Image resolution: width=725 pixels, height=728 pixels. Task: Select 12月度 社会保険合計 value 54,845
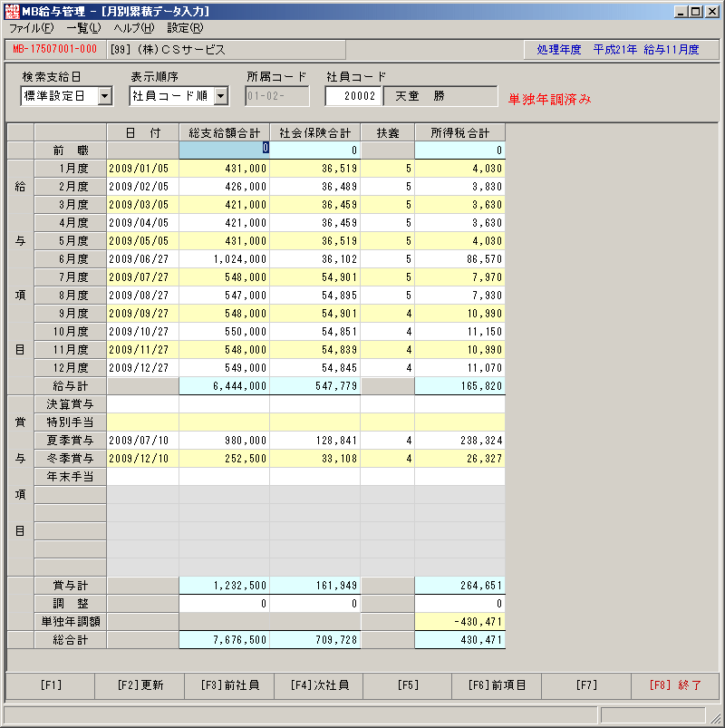tap(315, 368)
